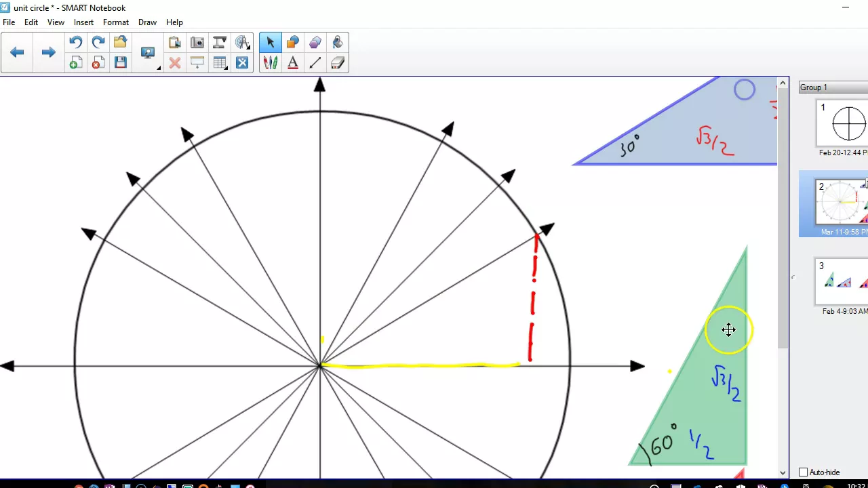Open page 1 thumbnail

click(842, 123)
